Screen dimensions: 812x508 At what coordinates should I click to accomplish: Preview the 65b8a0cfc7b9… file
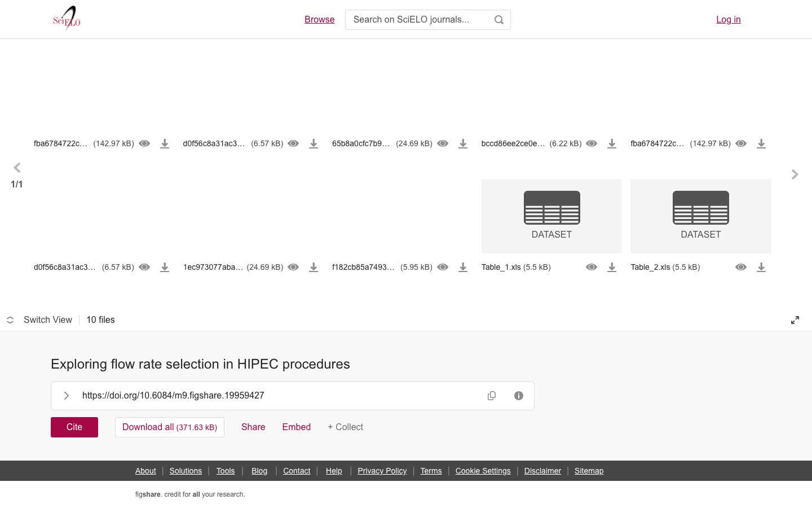click(x=443, y=143)
